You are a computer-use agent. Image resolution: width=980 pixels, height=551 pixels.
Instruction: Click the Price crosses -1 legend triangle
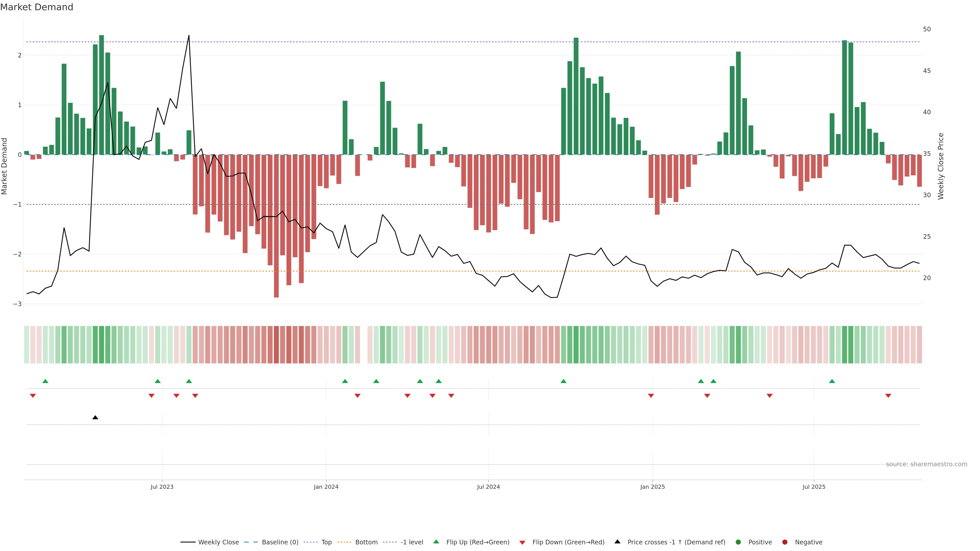coord(617,542)
